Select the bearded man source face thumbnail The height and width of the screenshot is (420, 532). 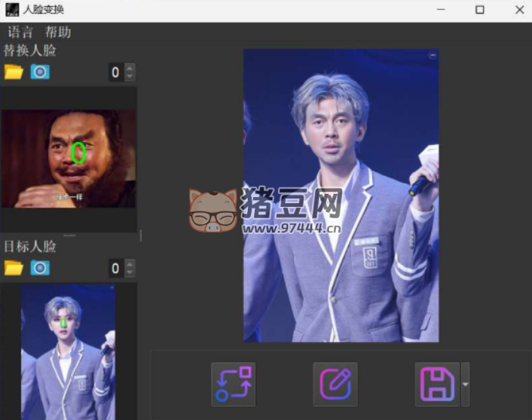click(68, 158)
